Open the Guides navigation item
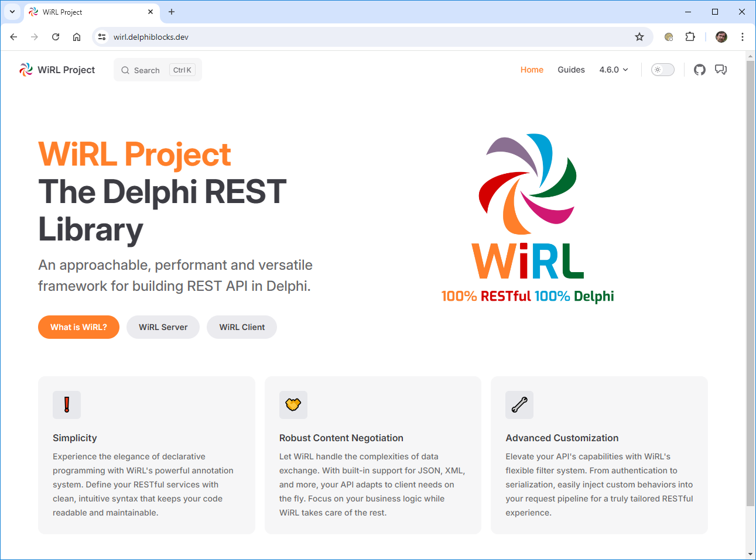The height and width of the screenshot is (560, 756). point(571,70)
